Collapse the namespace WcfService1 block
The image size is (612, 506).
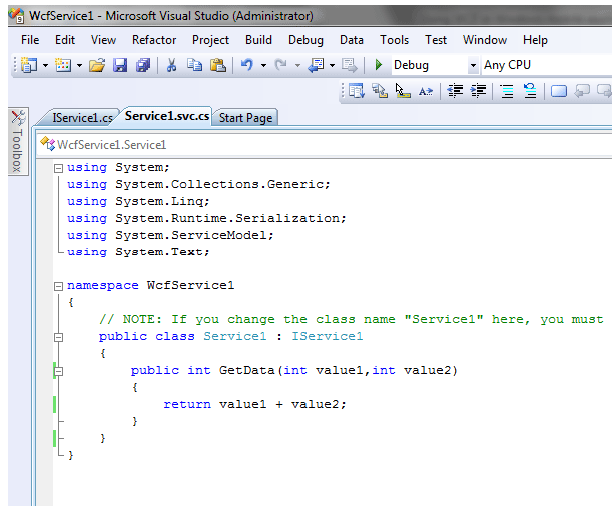click(58, 285)
